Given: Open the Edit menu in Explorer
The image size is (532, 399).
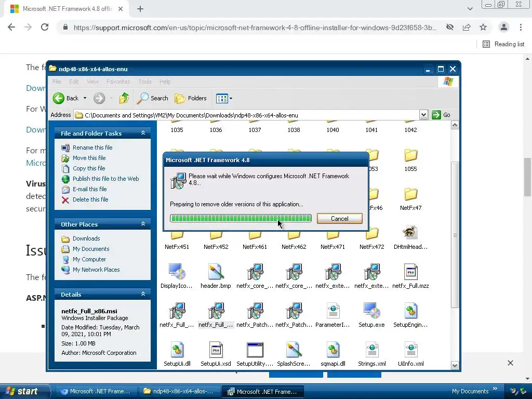Looking at the screenshot, I should pyautogui.click(x=74, y=82).
